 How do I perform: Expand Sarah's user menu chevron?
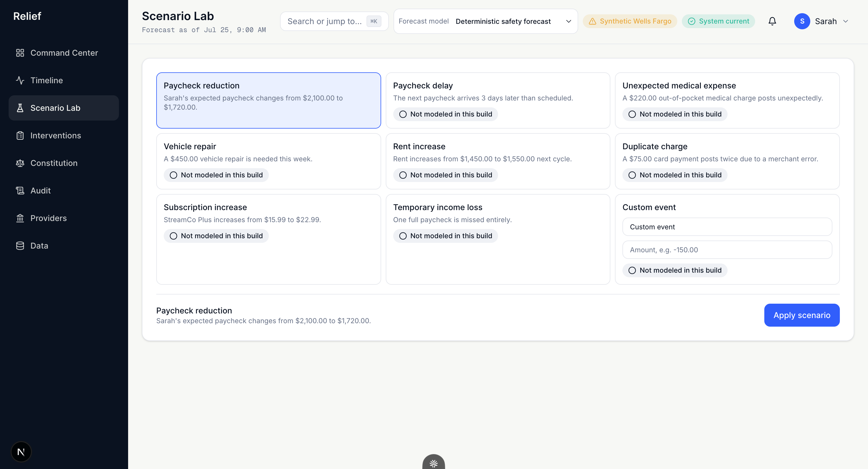tap(845, 21)
